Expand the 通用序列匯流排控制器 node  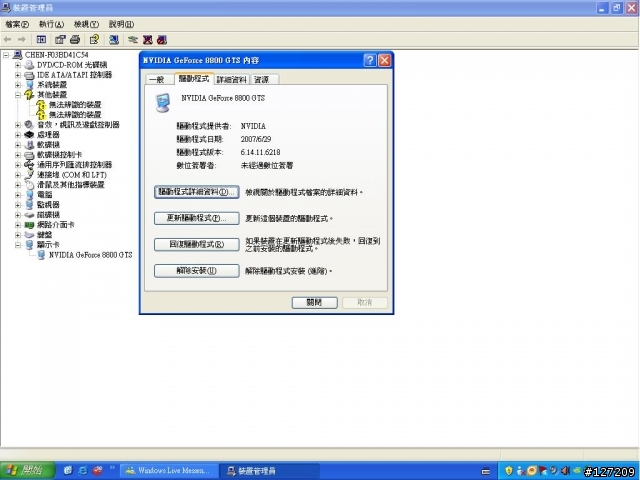pos(18,165)
